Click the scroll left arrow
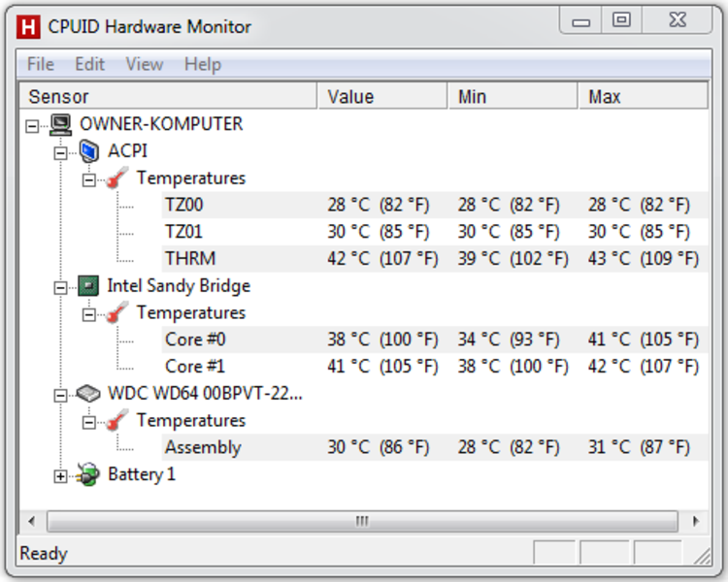Screen dimensions: 728x582 point(32,521)
